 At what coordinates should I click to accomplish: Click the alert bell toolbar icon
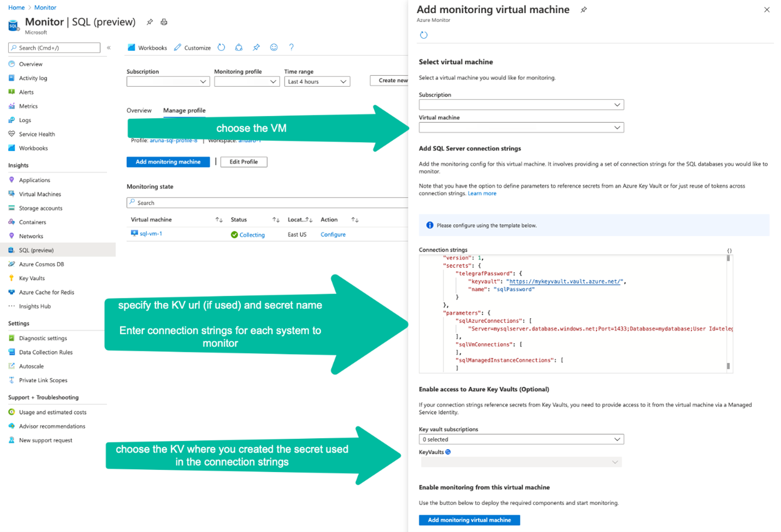[239, 47]
